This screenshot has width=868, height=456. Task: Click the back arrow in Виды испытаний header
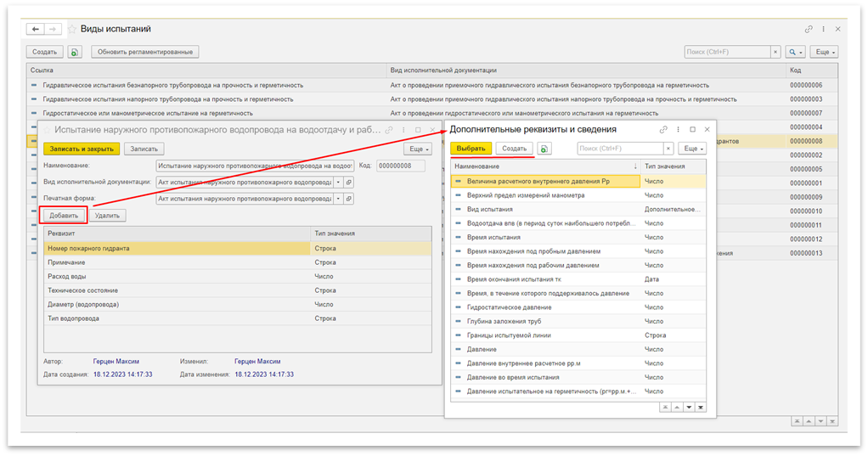(x=37, y=29)
